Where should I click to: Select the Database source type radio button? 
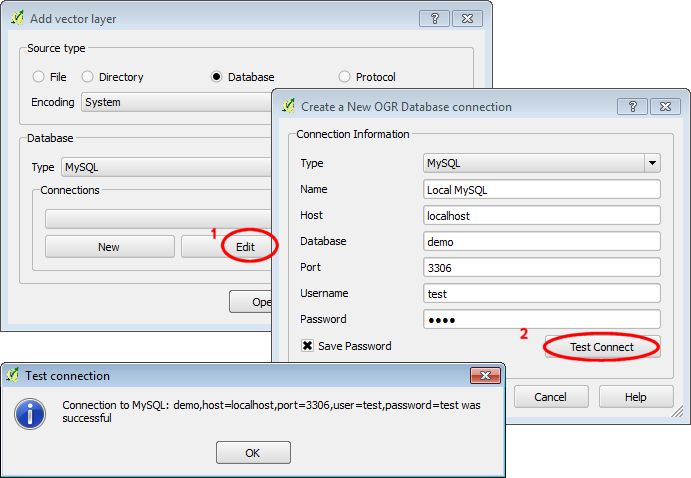coord(216,77)
